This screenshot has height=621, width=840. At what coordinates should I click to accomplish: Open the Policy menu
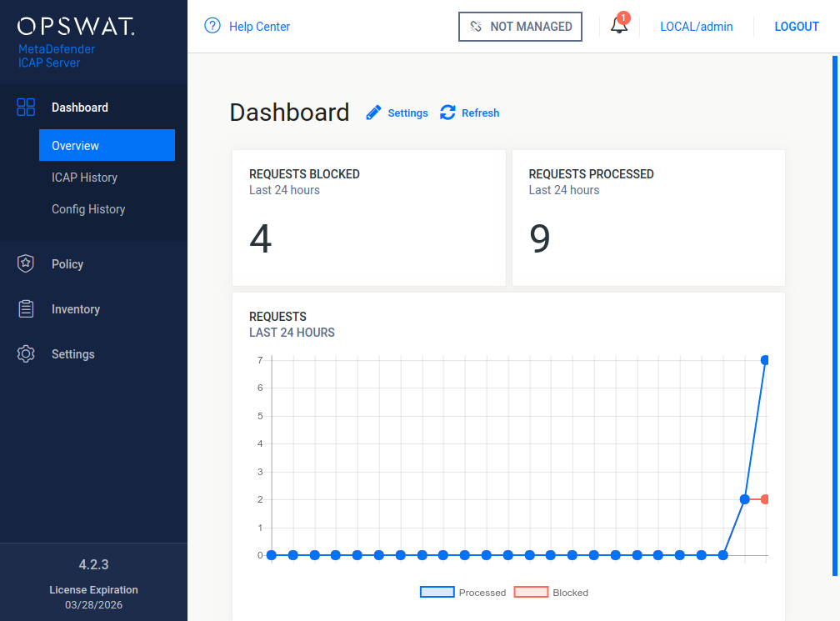point(67,264)
